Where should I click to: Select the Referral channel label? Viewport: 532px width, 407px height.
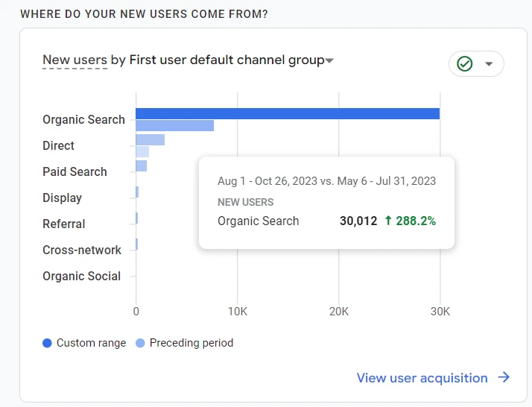(63, 224)
